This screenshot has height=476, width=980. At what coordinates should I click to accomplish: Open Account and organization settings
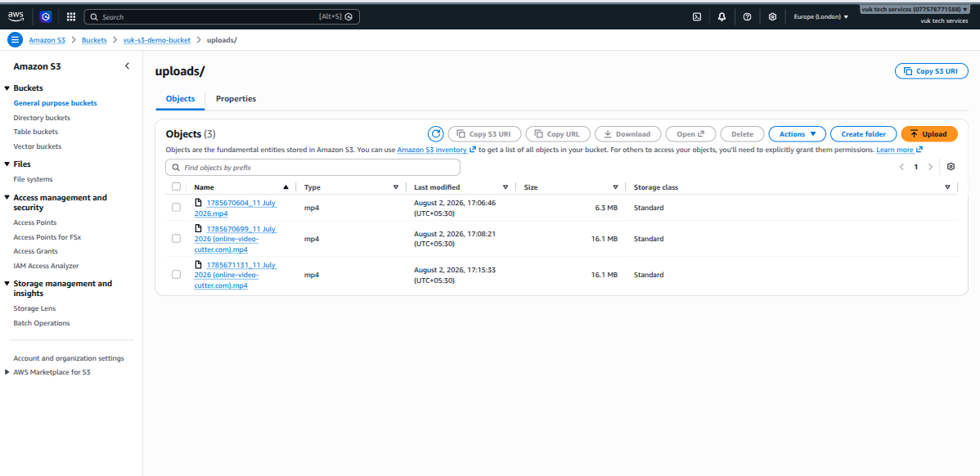tap(69, 358)
